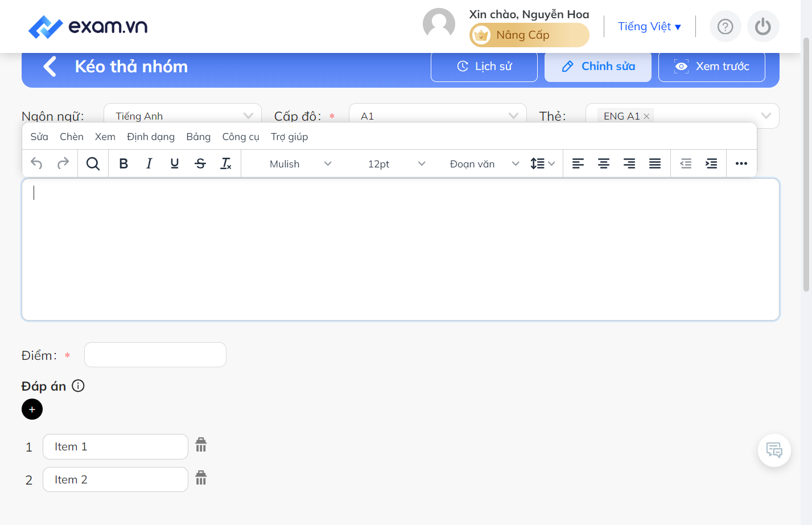
Task: Toggle italic formatting
Action: [x=149, y=163]
